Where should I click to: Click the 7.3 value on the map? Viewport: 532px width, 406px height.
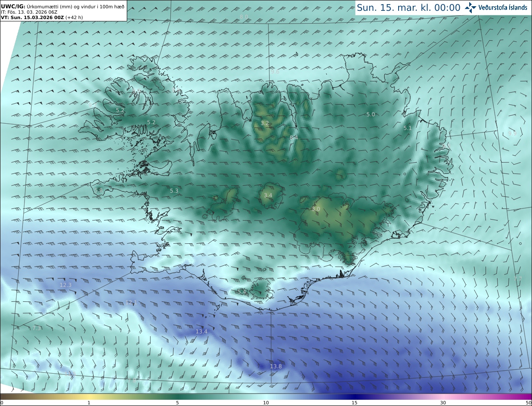37,328
